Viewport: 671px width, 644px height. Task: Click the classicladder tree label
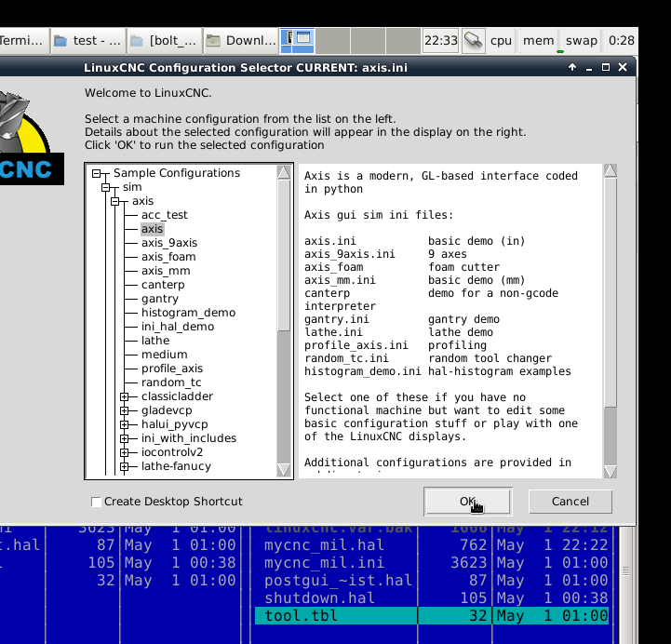coord(177,396)
